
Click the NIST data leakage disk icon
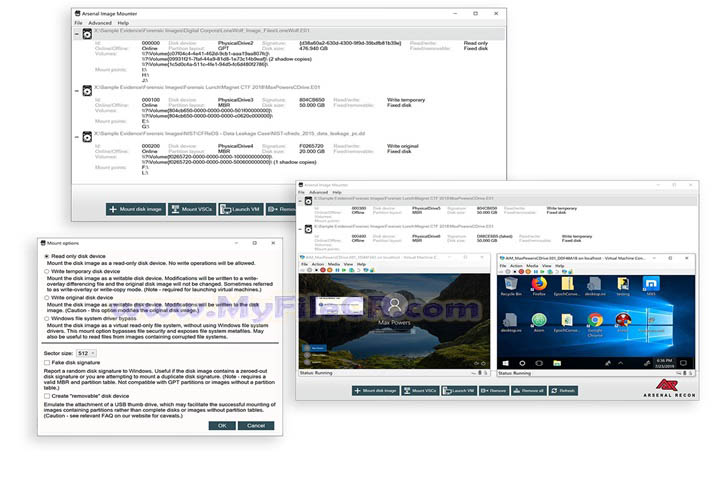point(87,137)
